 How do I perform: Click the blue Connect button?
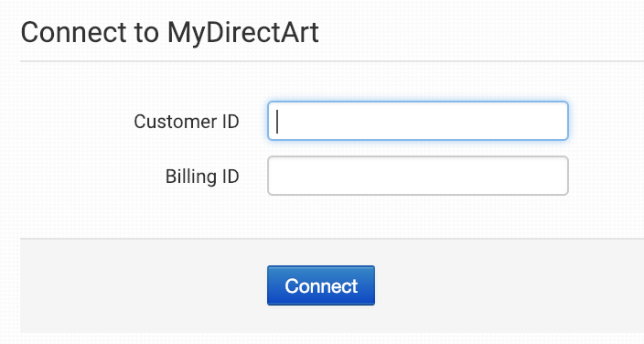321,285
